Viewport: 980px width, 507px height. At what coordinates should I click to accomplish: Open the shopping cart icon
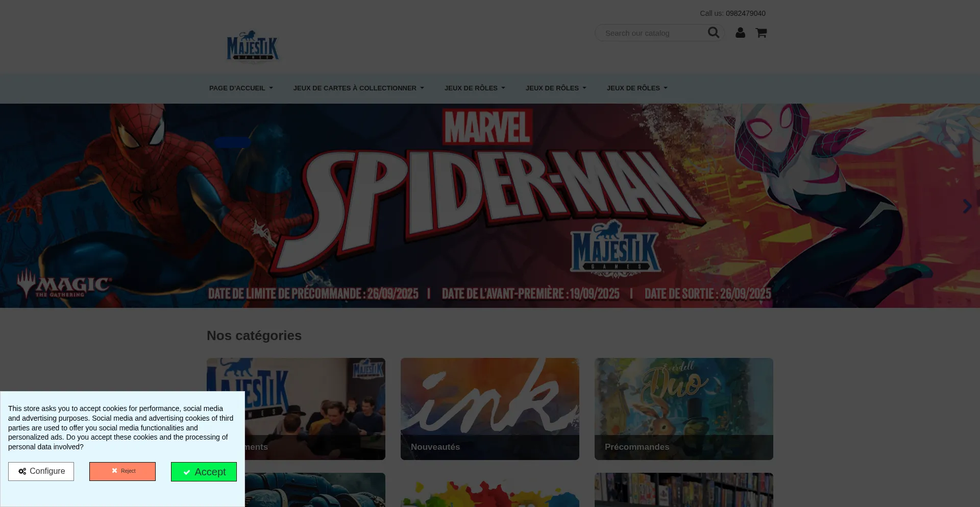[x=761, y=33]
